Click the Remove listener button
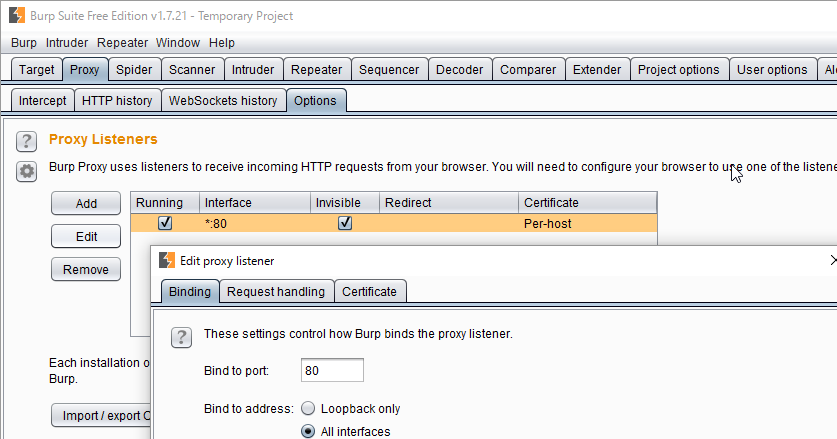Screen dimensions: 837x439 coord(86,270)
